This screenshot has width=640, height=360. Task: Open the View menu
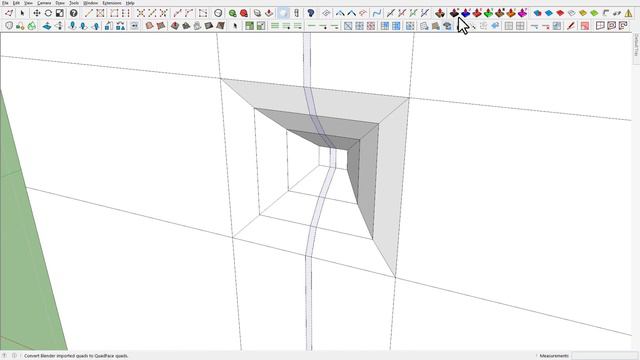click(28, 3)
